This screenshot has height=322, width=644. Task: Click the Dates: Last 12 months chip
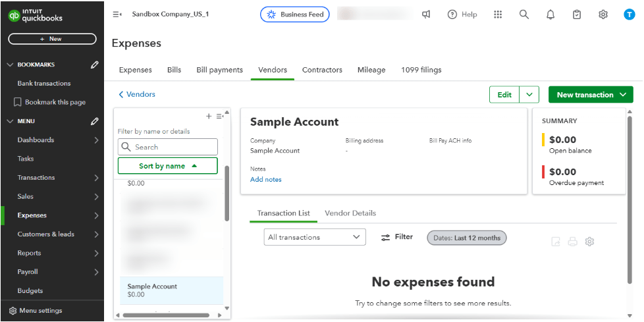(467, 238)
